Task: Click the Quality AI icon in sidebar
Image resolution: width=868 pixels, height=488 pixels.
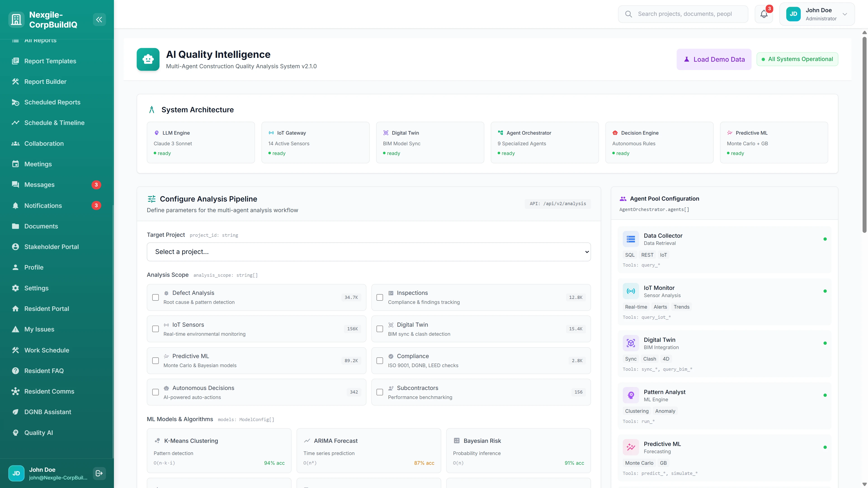Action: (x=16, y=433)
